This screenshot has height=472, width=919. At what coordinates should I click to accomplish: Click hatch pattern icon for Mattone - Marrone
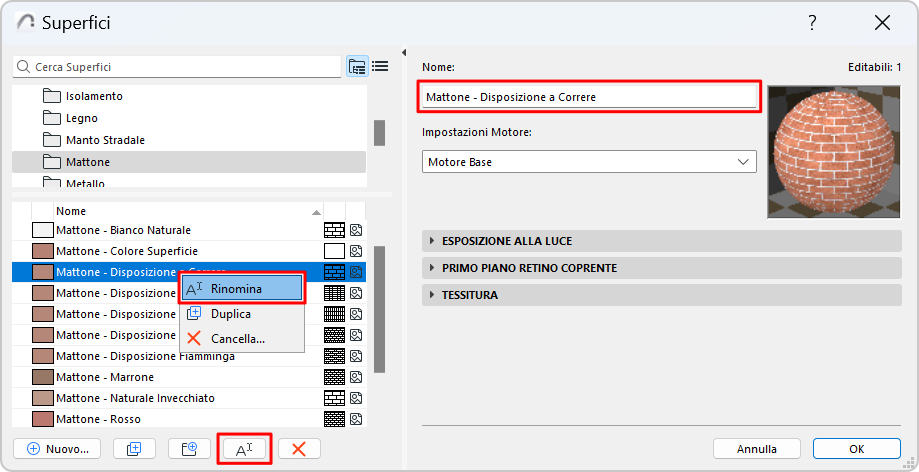[335, 377]
